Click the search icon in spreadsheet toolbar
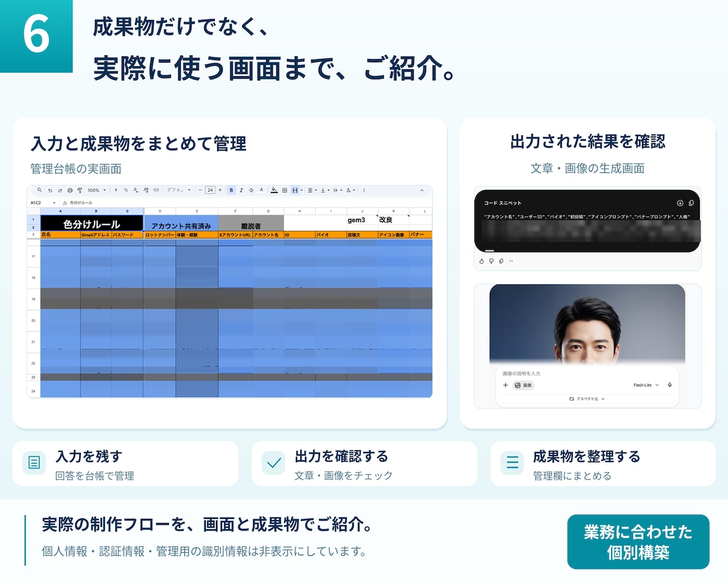728x582 pixels. [x=39, y=190]
